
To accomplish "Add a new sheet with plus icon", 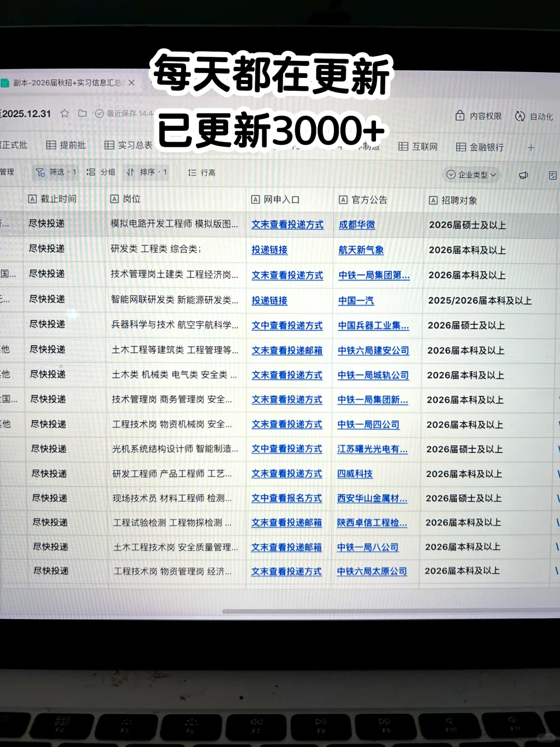I will coord(531,148).
